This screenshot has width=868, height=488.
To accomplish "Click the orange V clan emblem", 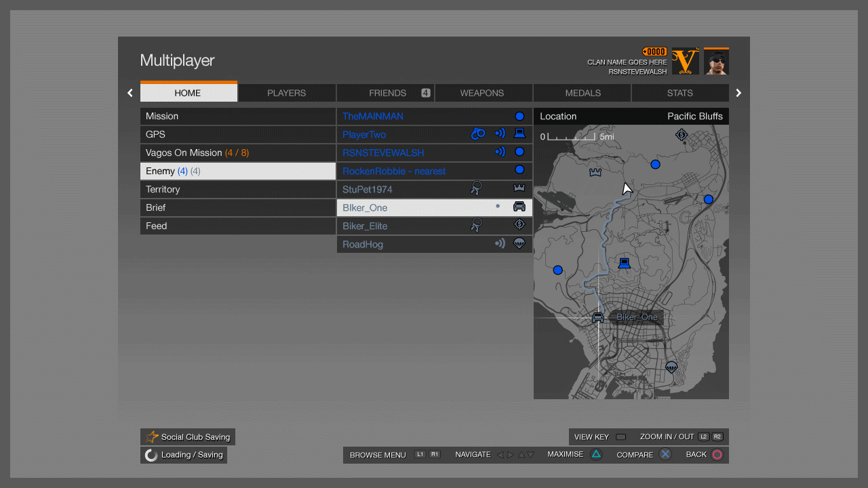I will click(x=685, y=62).
